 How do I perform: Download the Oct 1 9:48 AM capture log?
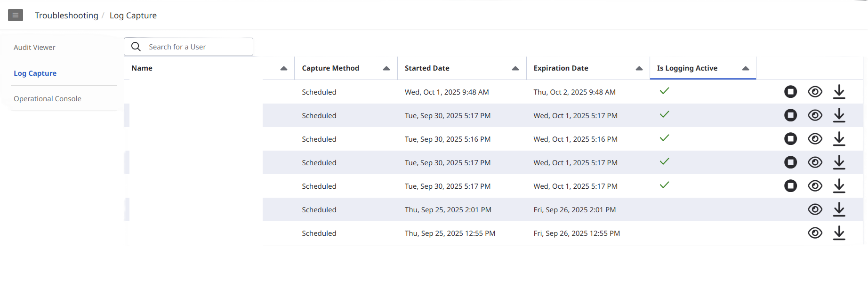[x=839, y=92]
